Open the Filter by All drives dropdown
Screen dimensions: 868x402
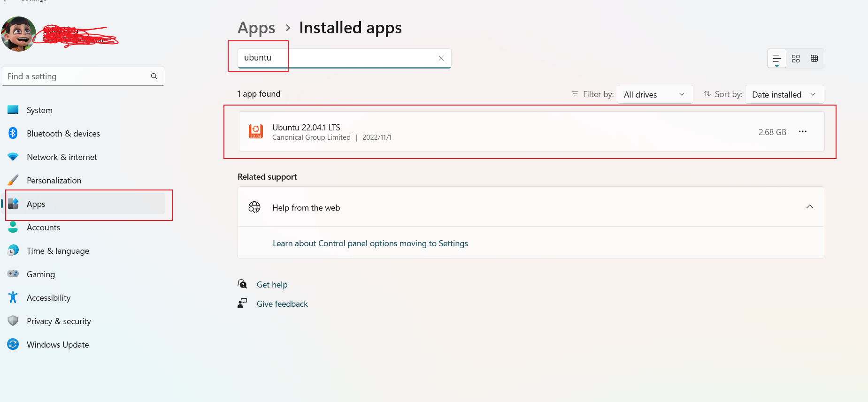click(x=655, y=94)
